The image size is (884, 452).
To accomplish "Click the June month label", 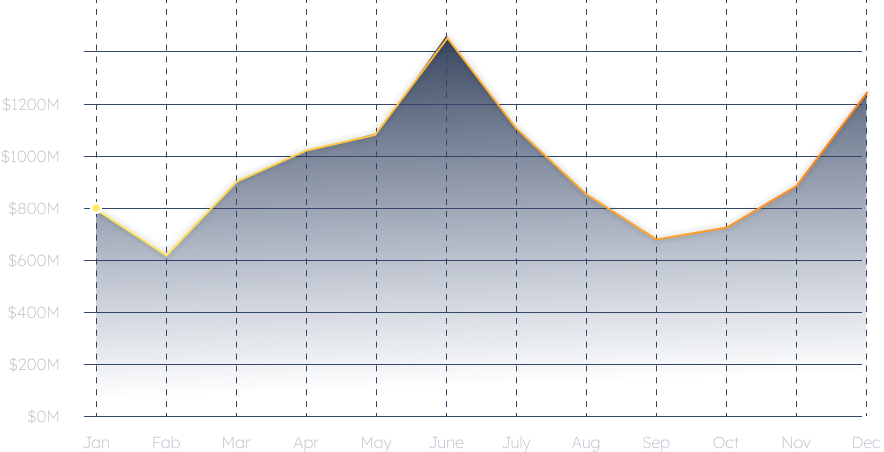I will pos(446,442).
